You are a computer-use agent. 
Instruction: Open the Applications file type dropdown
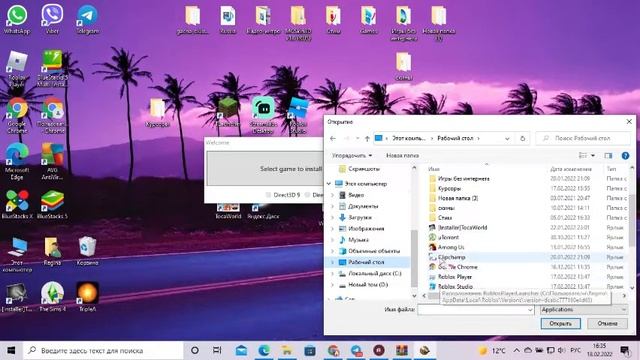pos(584,309)
